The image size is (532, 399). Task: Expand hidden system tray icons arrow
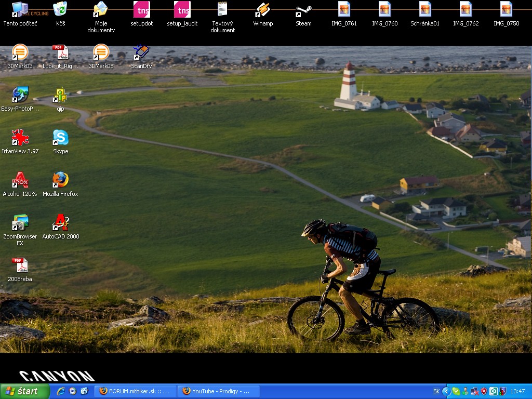[446, 391]
